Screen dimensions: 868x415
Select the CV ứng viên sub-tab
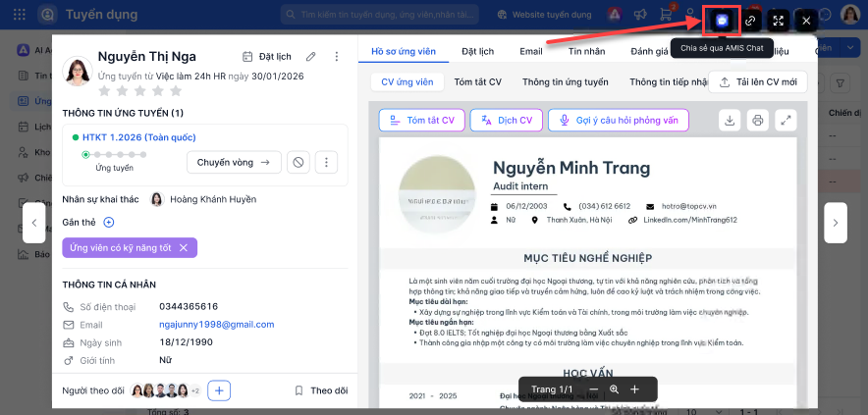407,81
